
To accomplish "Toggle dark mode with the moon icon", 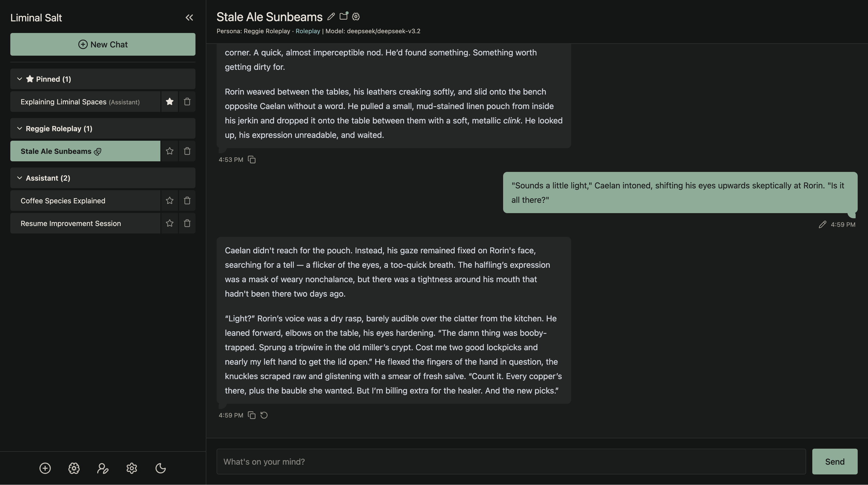I will 161,468.
